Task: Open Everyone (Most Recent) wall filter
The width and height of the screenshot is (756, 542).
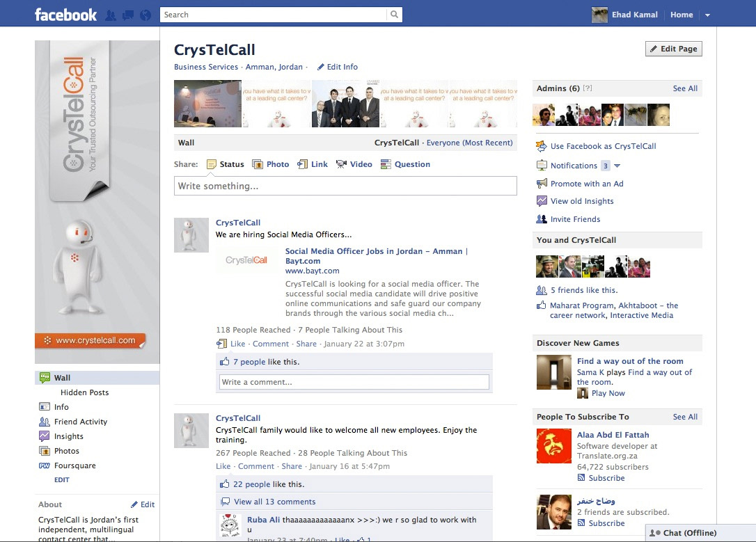Action: (x=470, y=143)
